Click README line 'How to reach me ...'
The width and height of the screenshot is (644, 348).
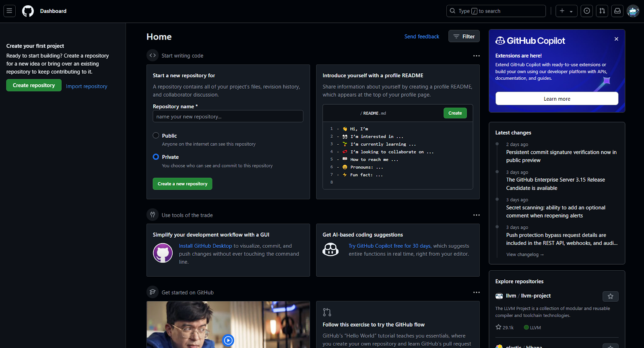click(x=374, y=159)
